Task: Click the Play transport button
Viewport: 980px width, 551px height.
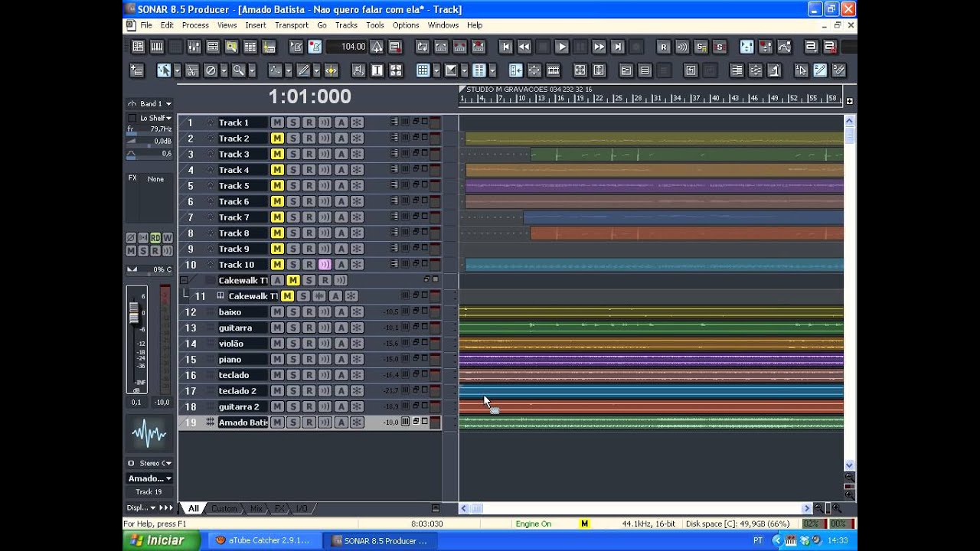Action: 561,47
